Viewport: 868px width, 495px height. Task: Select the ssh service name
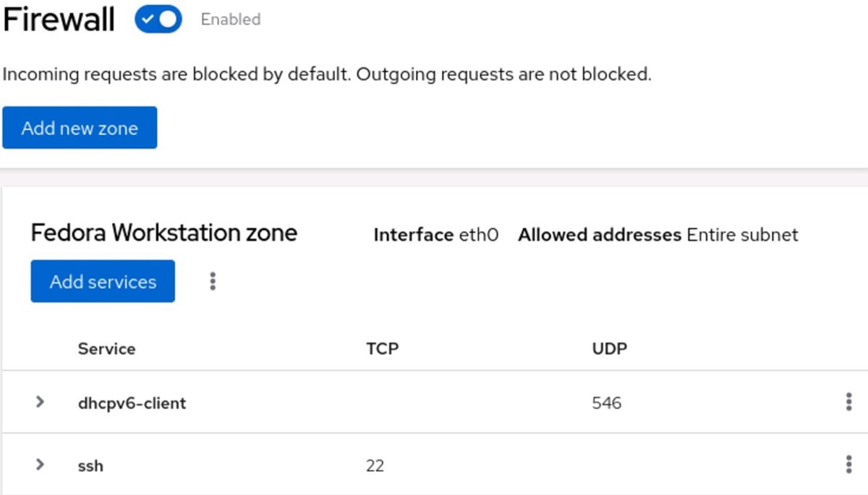[90, 466]
